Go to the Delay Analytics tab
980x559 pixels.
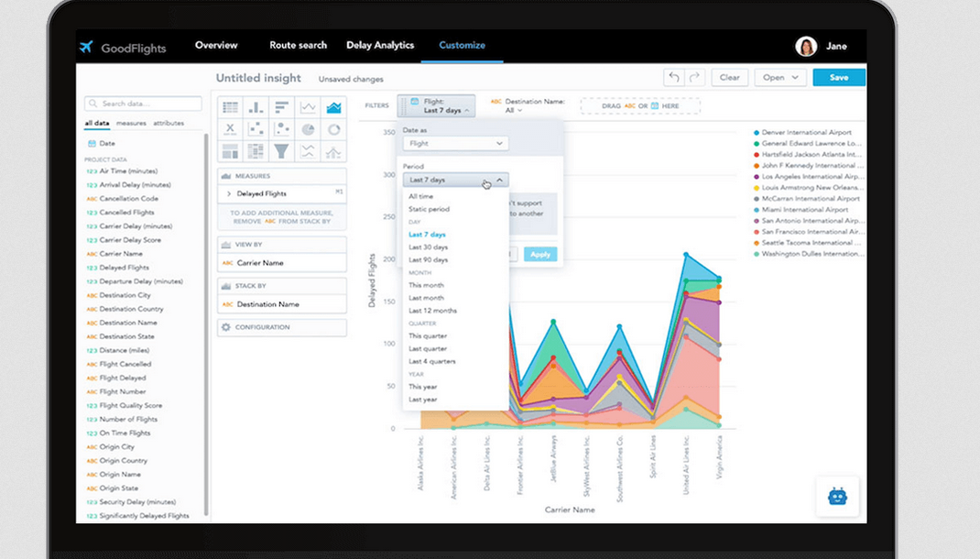[380, 46]
